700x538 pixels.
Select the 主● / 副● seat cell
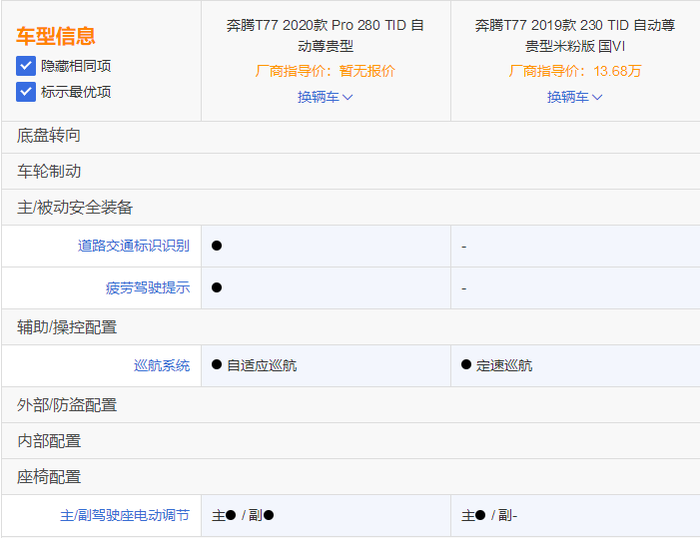pyautogui.click(x=326, y=516)
